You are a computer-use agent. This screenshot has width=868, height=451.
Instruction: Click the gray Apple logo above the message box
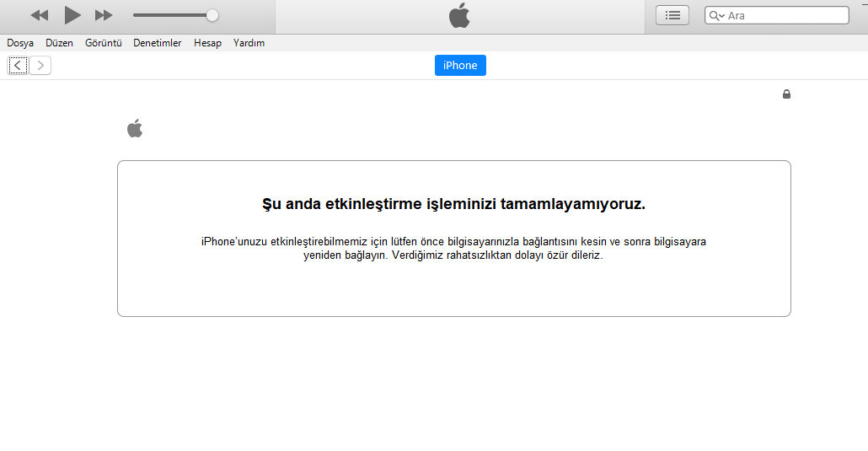[135, 128]
